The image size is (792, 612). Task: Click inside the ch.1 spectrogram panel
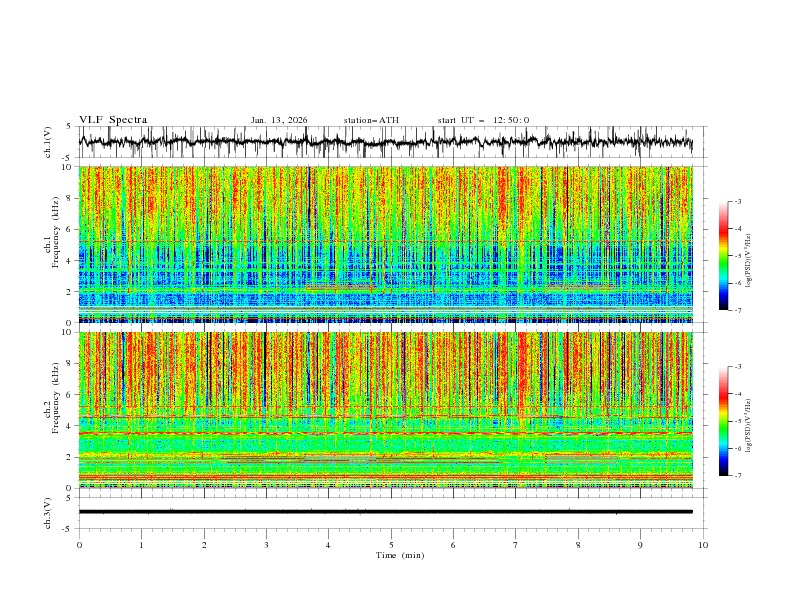(385, 244)
